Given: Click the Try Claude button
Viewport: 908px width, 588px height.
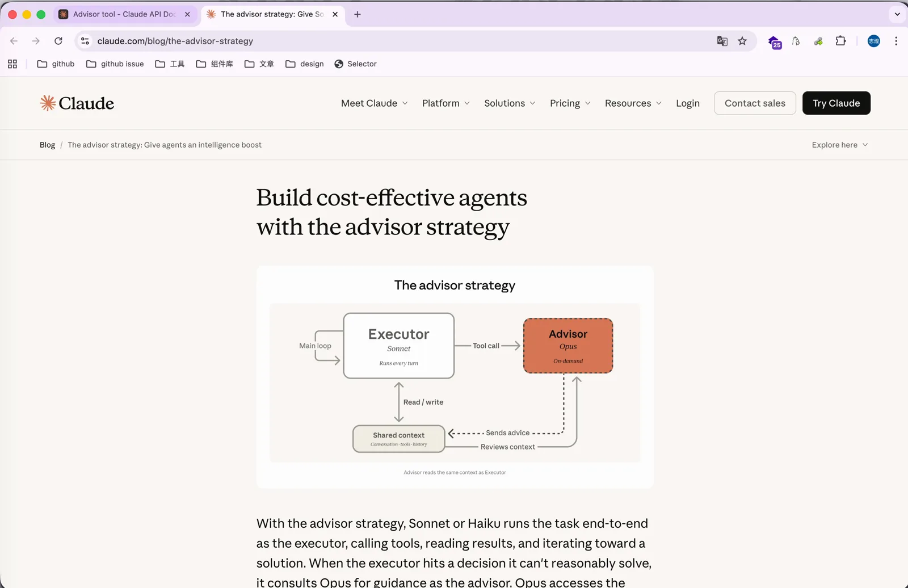Looking at the screenshot, I should tap(836, 103).
